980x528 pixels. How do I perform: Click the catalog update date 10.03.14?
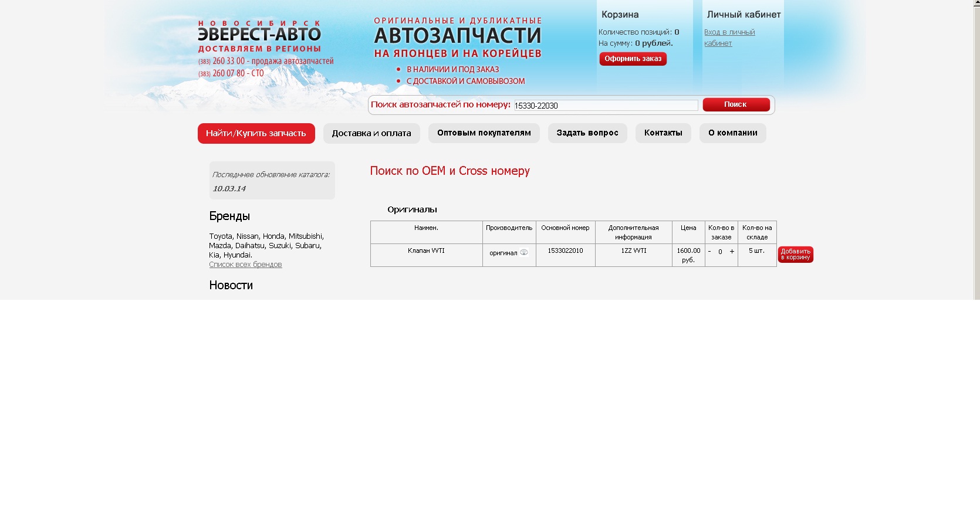[x=229, y=188]
